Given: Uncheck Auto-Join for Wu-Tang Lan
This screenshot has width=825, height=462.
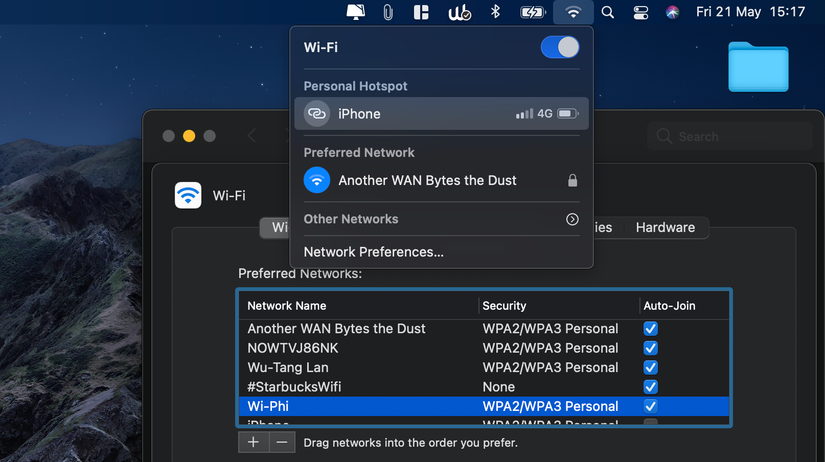Looking at the screenshot, I should (651, 367).
